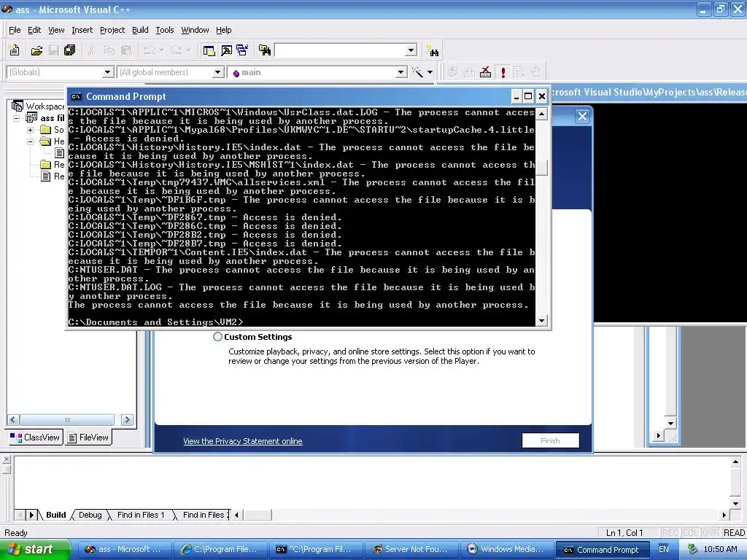Image resolution: width=747 pixels, height=560 pixels.
Task: Switch to the ClassView tab
Action: (x=35, y=437)
